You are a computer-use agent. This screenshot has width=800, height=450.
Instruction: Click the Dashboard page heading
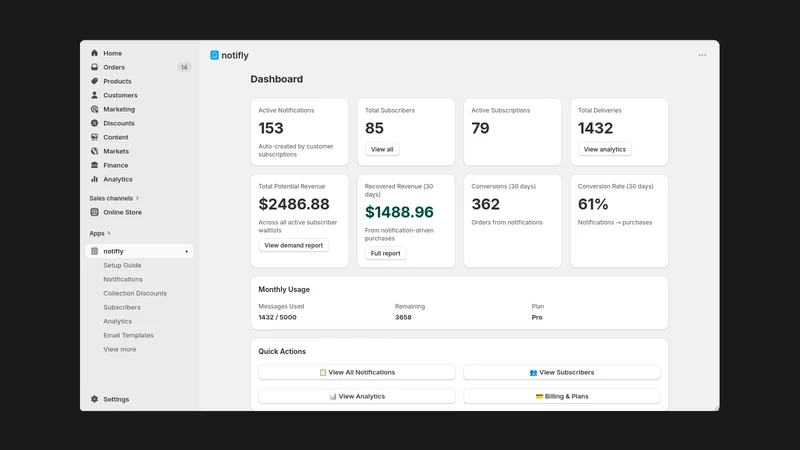click(277, 79)
